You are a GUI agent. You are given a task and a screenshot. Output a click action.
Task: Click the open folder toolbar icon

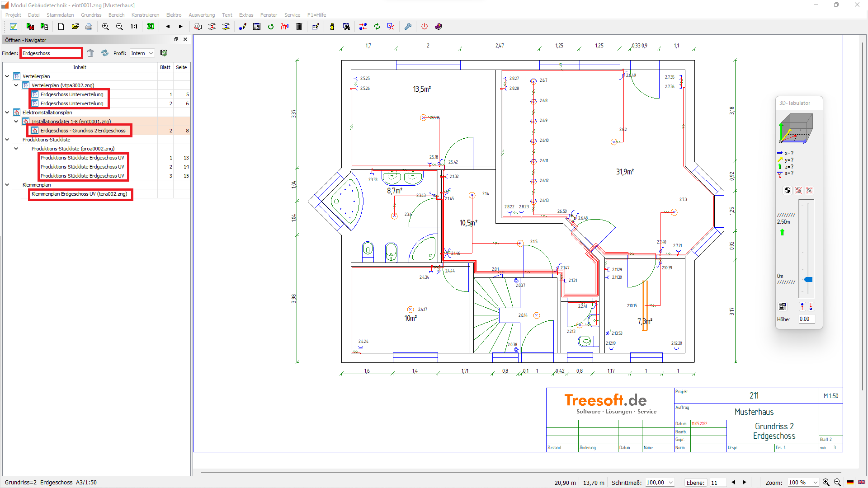pyautogui.click(x=75, y=27)
